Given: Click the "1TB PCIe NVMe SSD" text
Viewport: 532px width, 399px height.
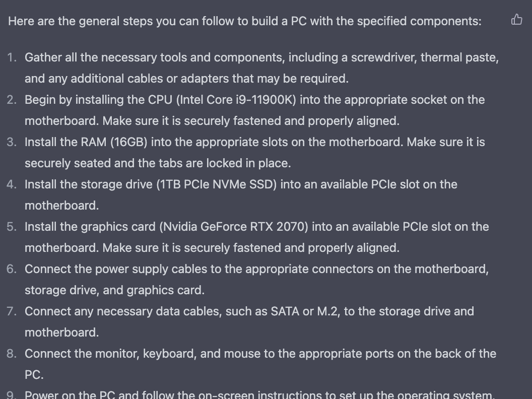Looking at the screenshot, I should [216, 184].
